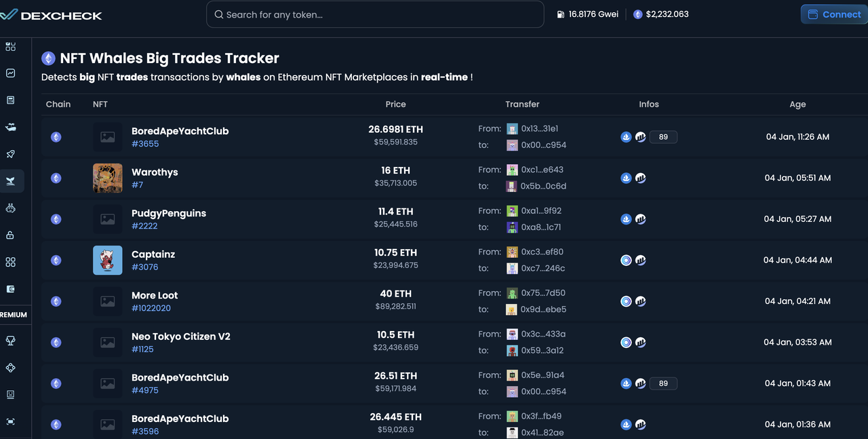Open the Warothys #7 collection link

pyautogui.click(x=155, y=172)
